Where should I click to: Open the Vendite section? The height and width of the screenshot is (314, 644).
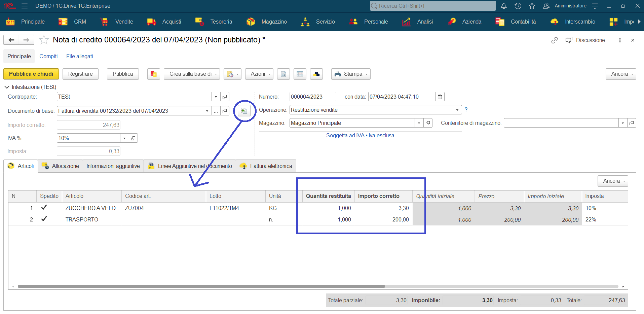coord(117,22)
